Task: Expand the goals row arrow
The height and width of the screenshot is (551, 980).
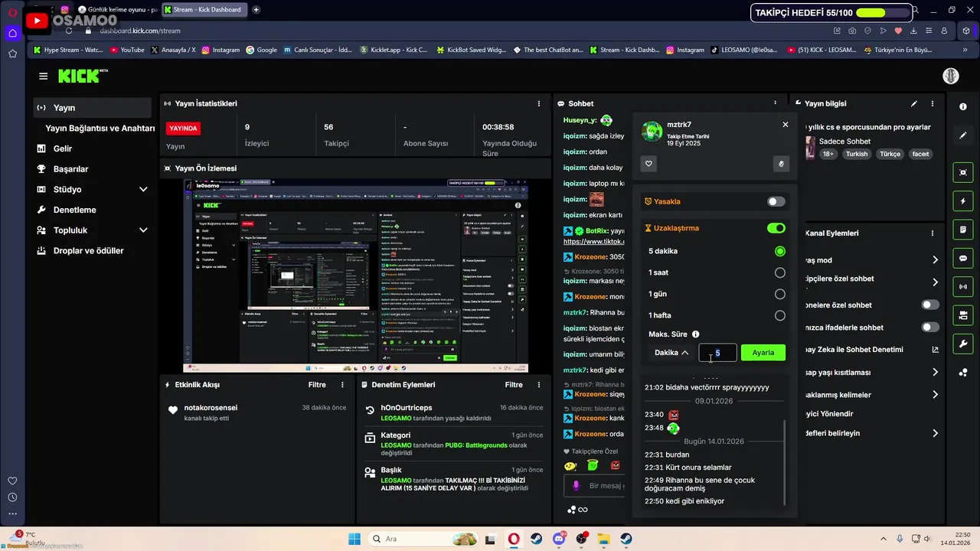Action: point(935,433)
